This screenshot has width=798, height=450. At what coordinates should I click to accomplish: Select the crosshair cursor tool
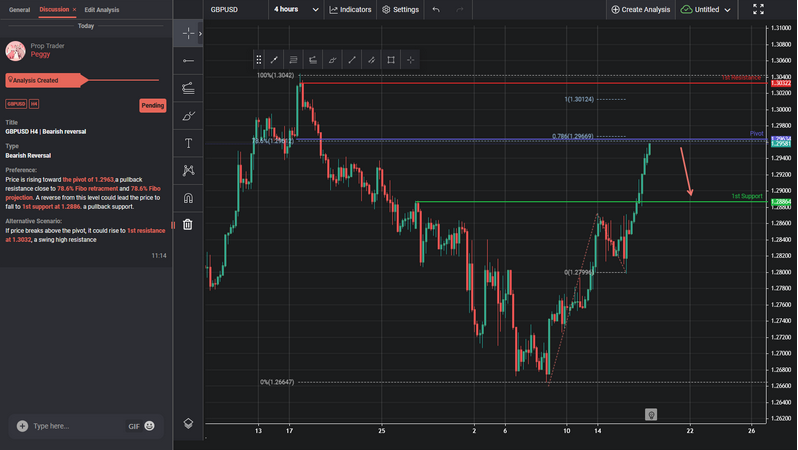[188, 34]
